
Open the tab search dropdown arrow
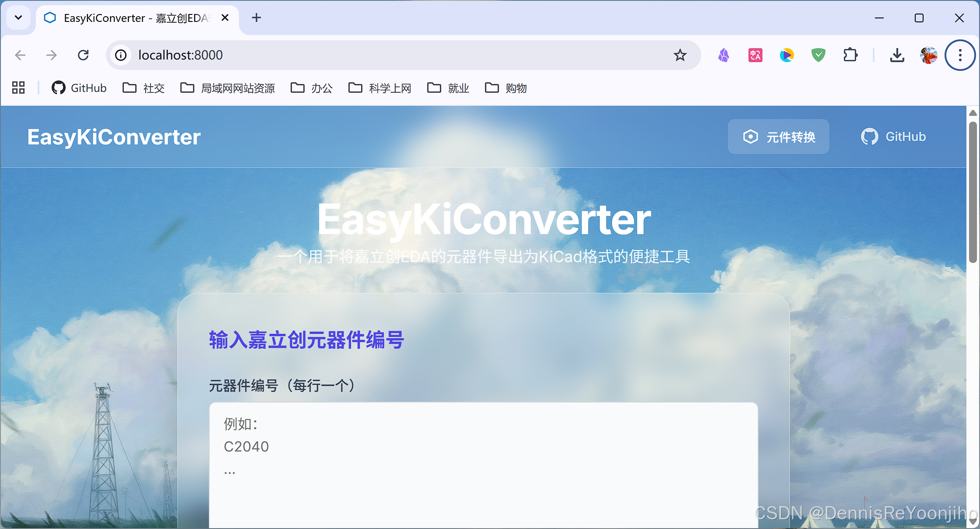click(18, 18)
